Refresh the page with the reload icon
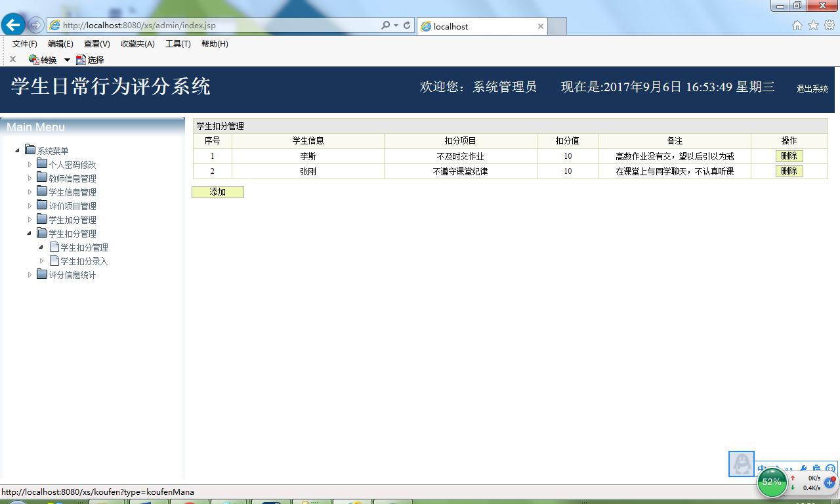Image resolution: width=840 pixels, height=504 pixels. click(x=407, y=26)
